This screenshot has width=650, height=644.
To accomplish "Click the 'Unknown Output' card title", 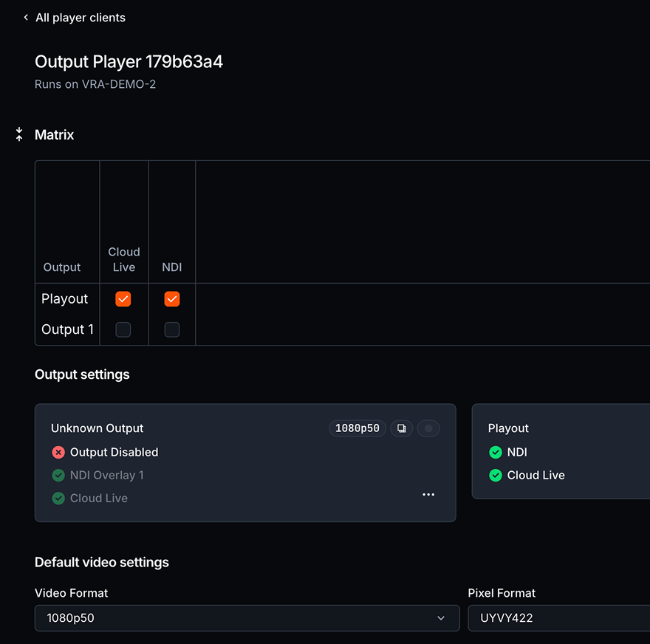I will [x=97, y=428].
